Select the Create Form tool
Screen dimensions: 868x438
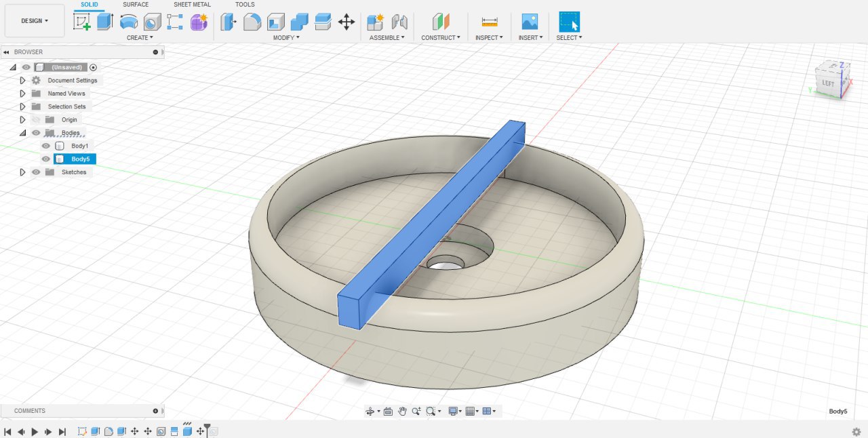coord(199,22)
